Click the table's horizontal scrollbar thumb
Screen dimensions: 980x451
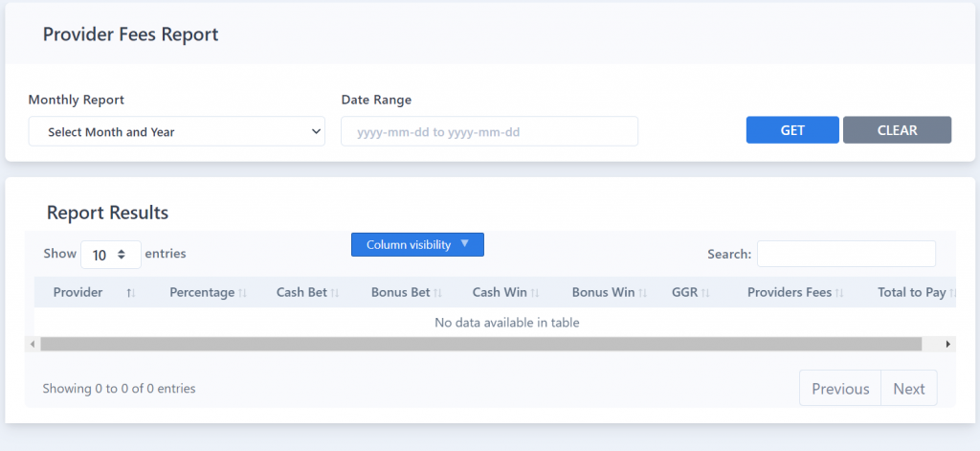tap(481, 344)
